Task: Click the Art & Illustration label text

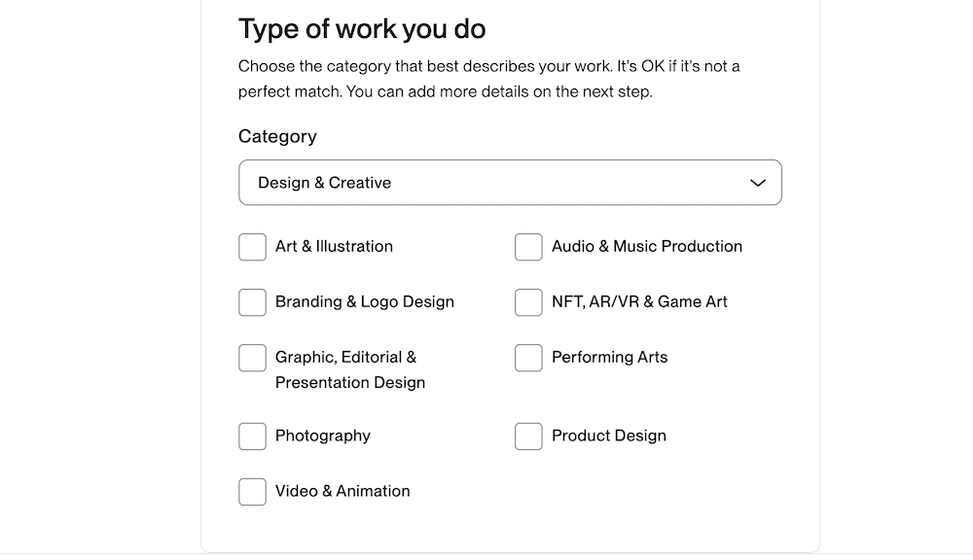Action: click(x=334, y=247)
